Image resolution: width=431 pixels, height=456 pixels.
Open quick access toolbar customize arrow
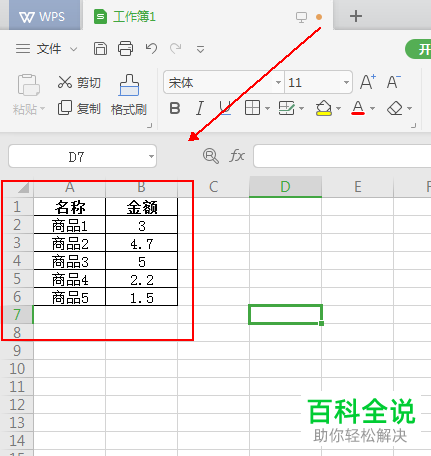pyautogui.click(x=200, y=50)
